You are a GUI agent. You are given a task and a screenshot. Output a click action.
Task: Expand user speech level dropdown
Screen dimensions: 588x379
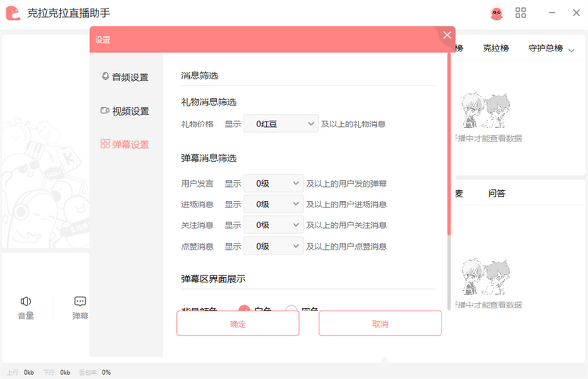pos(273,184)
